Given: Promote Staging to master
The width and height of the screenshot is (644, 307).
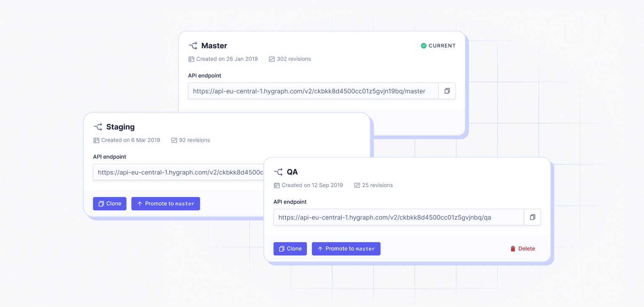Looking at the screenshot, I should click(166, 204).
